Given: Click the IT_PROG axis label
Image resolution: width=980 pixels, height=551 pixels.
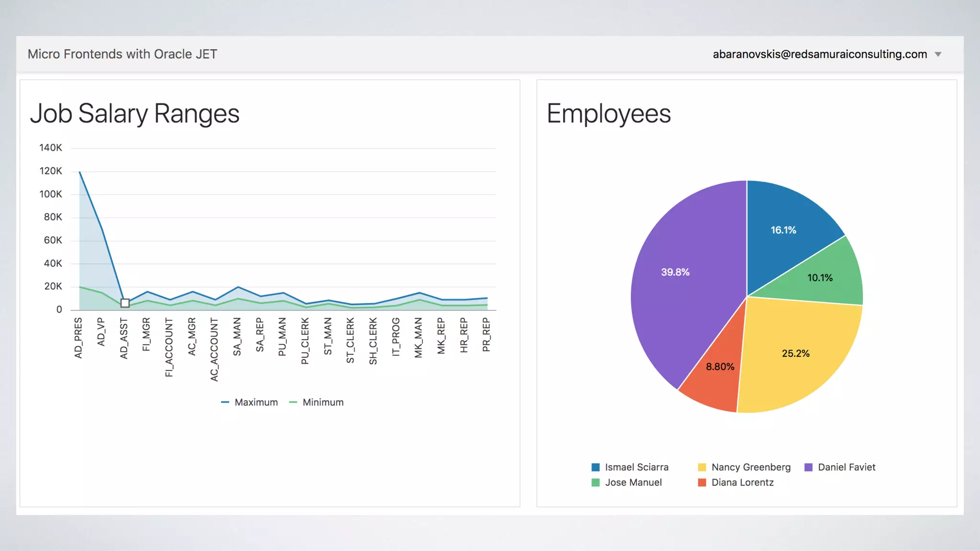Looking at the screenshot, I should [x=396, y=337].
